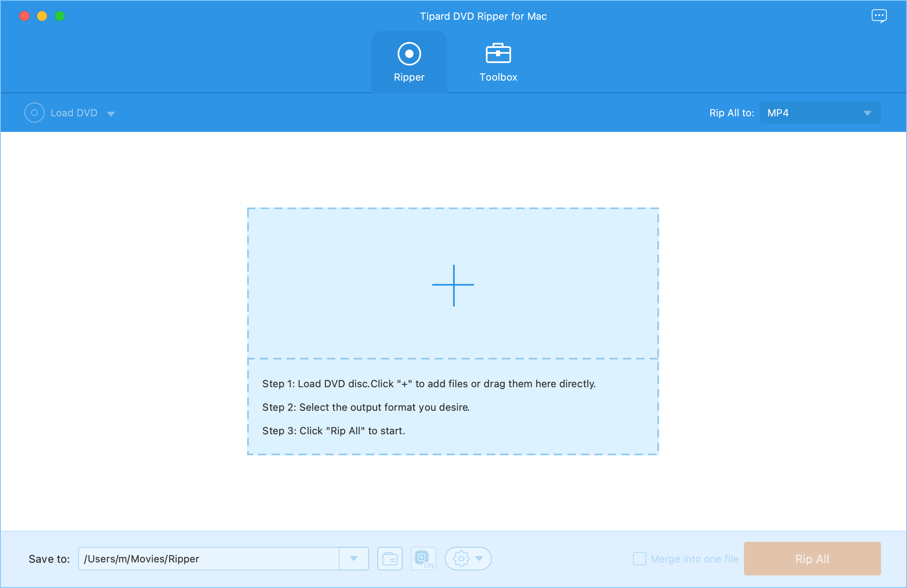Viewport: 907px width, 588px height.
Task: Expand the Load DVD dropdown arrow
Action: (111, 113)
